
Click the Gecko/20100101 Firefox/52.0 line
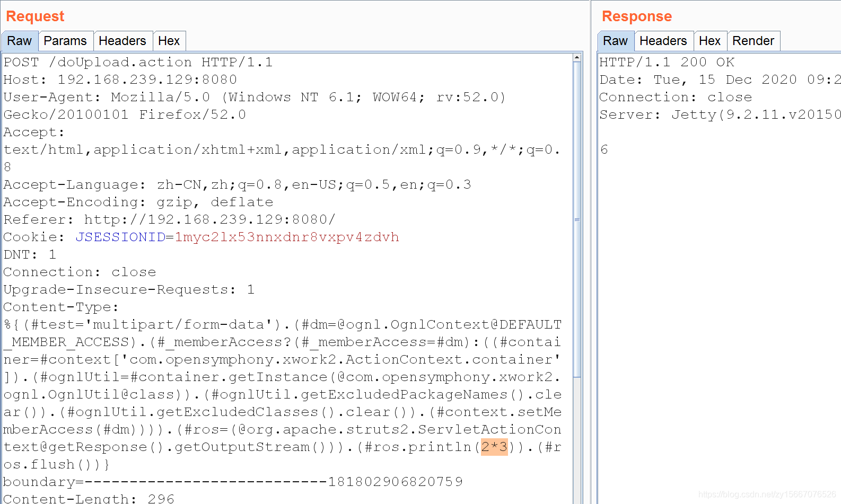tap(125, 114)
